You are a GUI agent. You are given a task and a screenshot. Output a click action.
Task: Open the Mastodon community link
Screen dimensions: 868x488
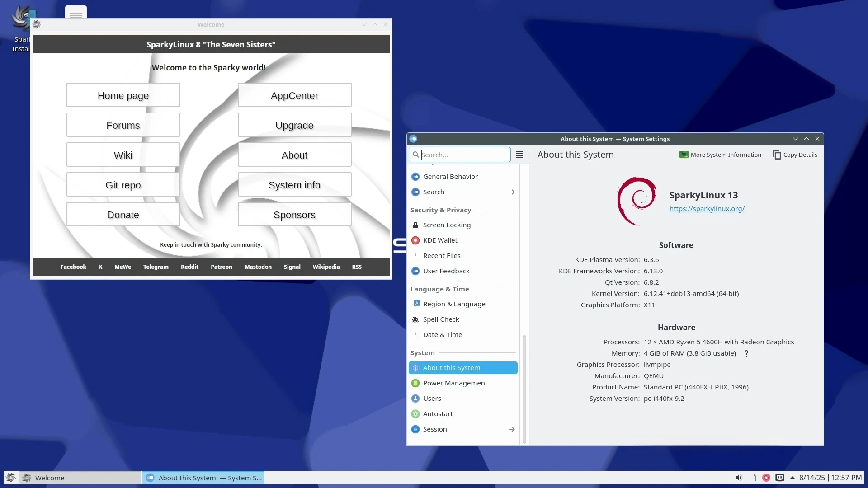click(258, 267)
